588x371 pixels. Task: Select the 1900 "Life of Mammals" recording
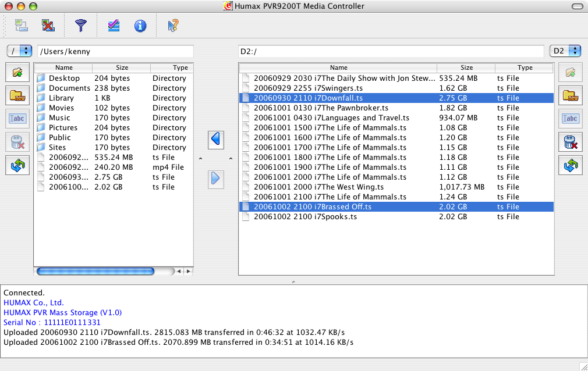click(396, 167)
